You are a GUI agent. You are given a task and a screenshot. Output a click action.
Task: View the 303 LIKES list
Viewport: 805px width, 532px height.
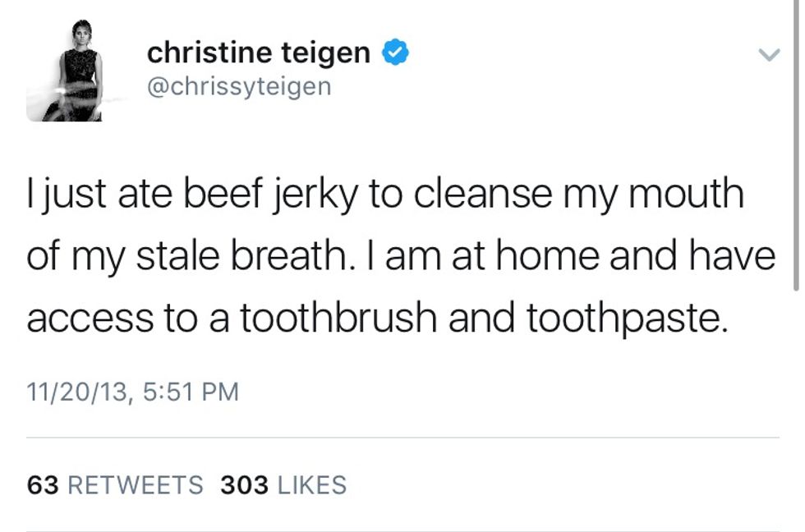283,485
